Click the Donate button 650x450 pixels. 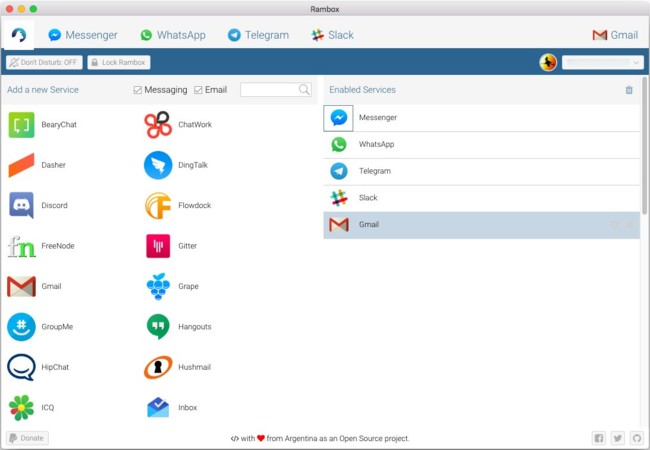pyautogui.click(x=27, y=438)
